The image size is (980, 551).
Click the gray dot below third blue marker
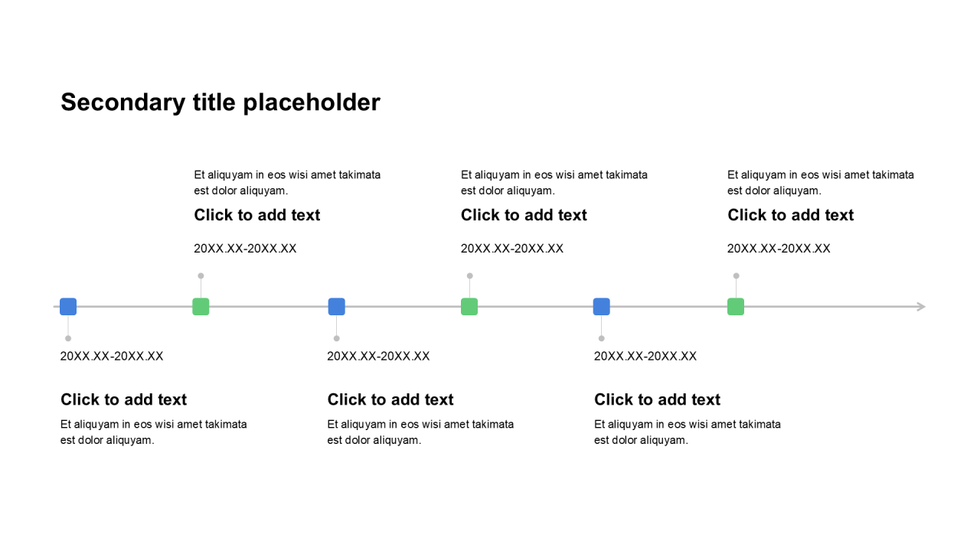pos(602,338)
